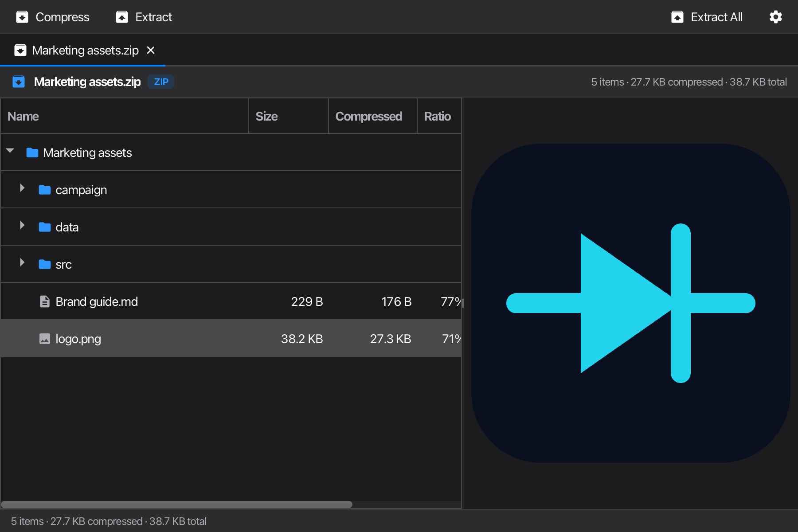This screenshot has height=532, width=798.
Task: Click the Extract button
Action: click(x=144, y=17)
